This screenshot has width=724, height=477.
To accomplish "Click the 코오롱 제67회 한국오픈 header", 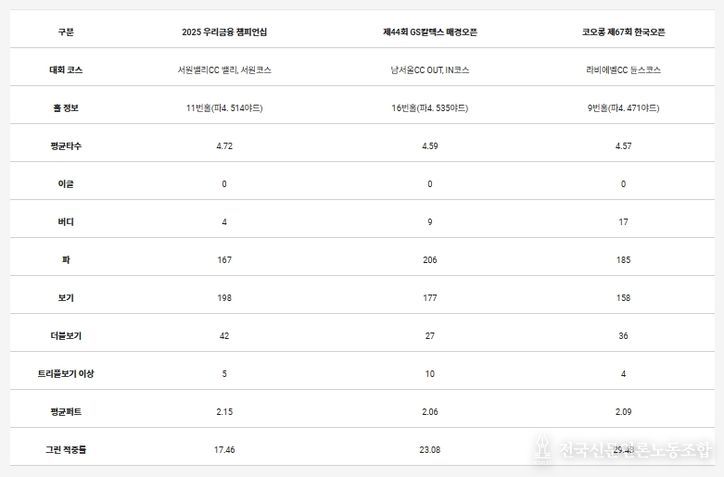I will pos(623,32).
